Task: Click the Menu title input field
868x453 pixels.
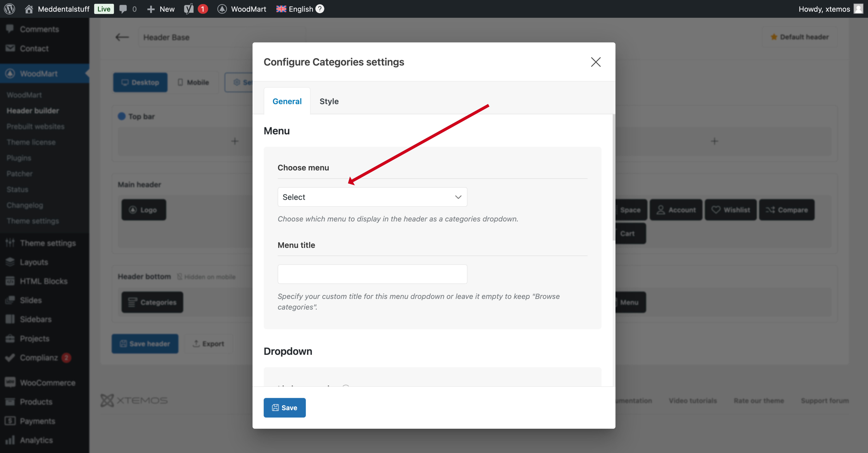Action: tap(372, 274)
